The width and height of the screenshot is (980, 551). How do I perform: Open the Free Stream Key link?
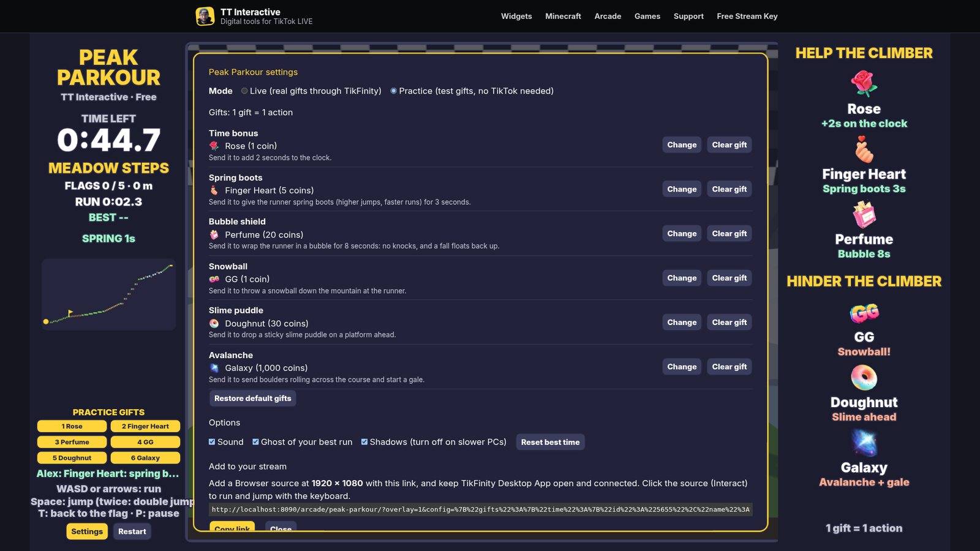[x=747, y=17]
